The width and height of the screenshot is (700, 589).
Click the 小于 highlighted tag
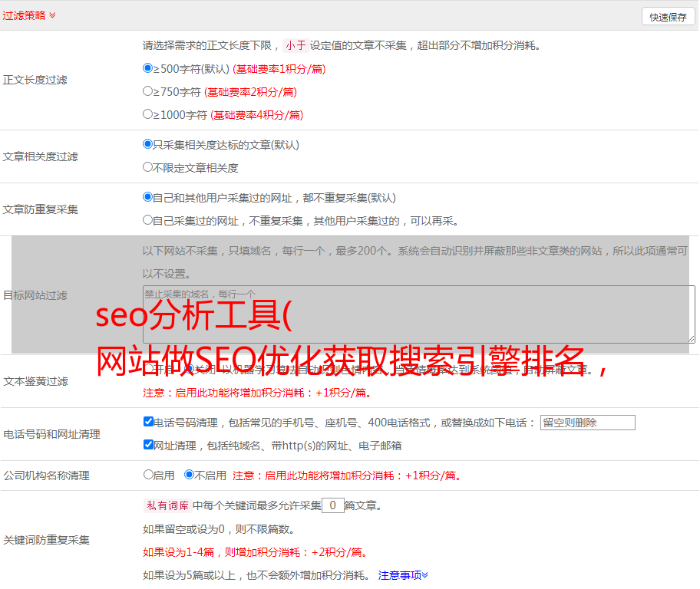pyautogui.click(x=296, y=45)
